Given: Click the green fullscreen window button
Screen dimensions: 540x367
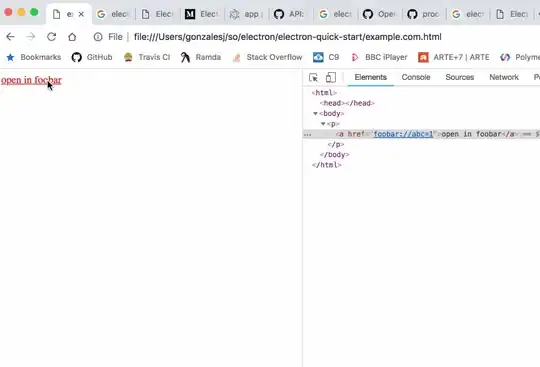Looking at the screenshot, I should pos(34,12).
